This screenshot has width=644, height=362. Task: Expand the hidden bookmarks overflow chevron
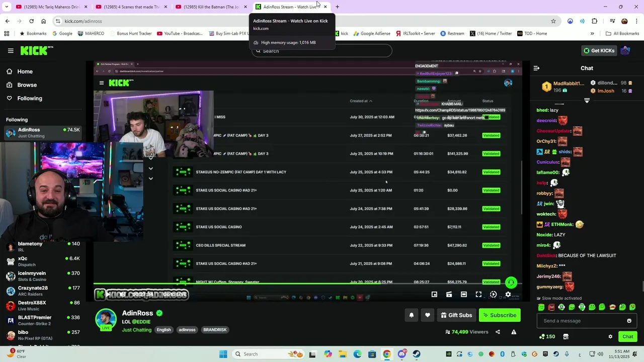tap(592, 34)
